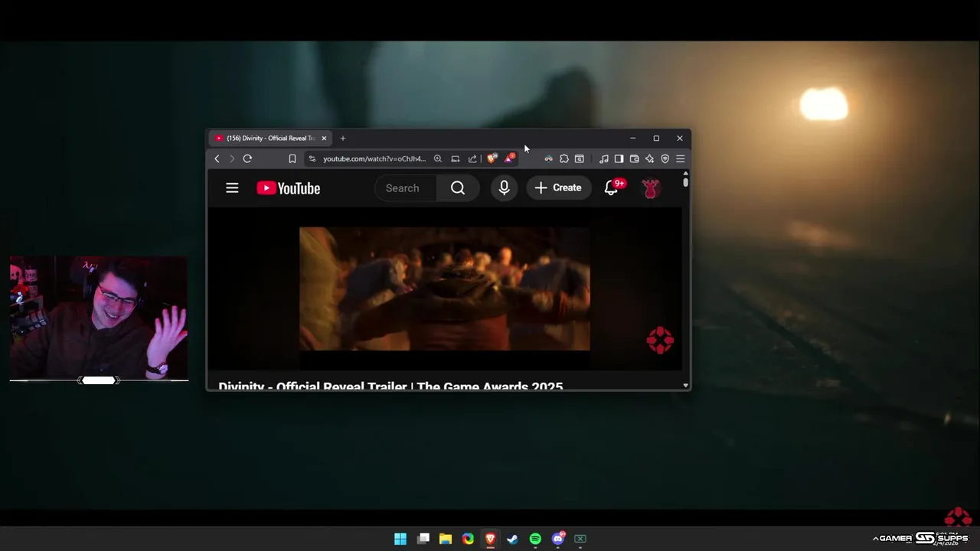This screenshot has height=551, width=980.
Task: Open the YouTube account avatar menu
Action: point(651,188)
